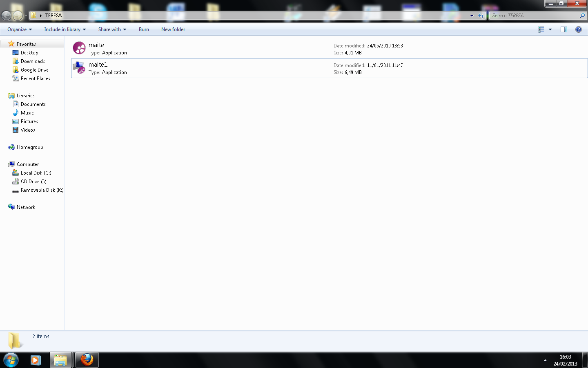Open Local Disk (C:)
Screen dimensions: 588x368
[x=36, y=173]
